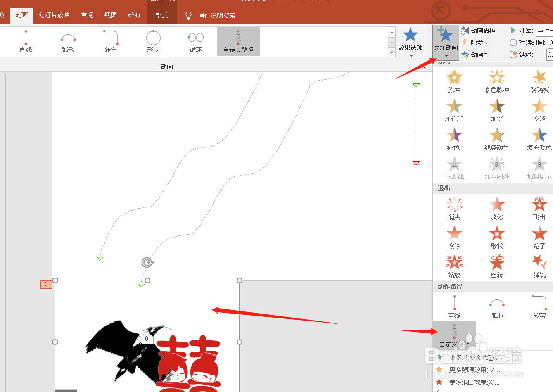Apply the 旋转 exit effect
This screenshot has width=553, height=392.
pos(497,266)
